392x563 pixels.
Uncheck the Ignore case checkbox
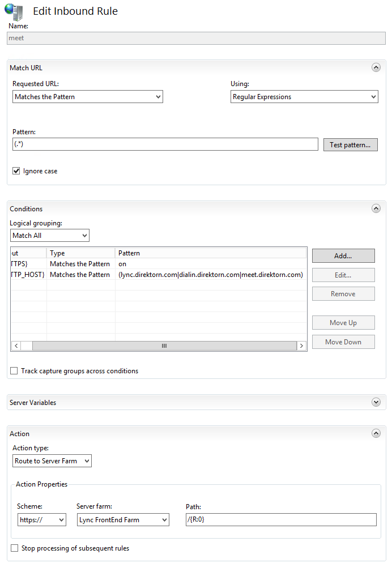pyautogui.click(x=16, y=171)
